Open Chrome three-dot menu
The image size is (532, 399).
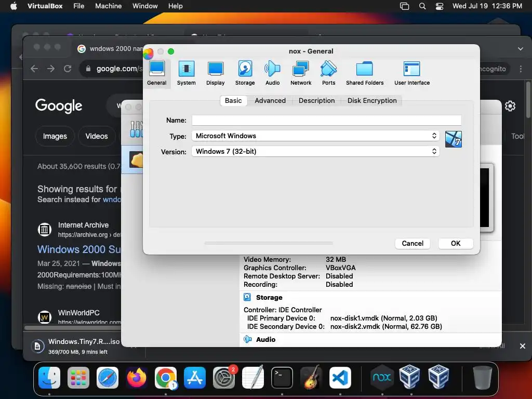click(x=521, y=69)
